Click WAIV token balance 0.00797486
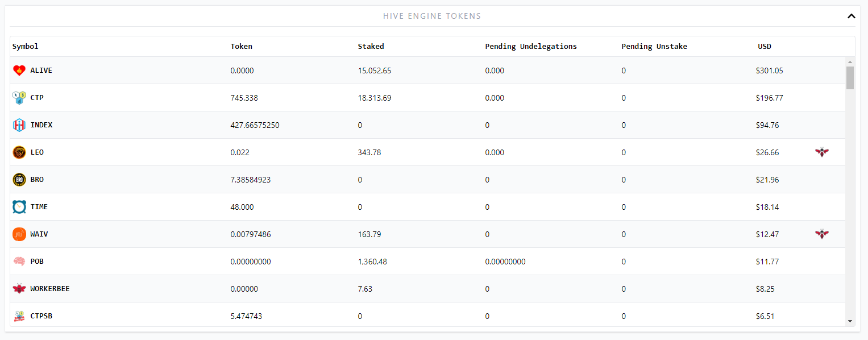Screen dimensions: 868x340 coord(251,234)
